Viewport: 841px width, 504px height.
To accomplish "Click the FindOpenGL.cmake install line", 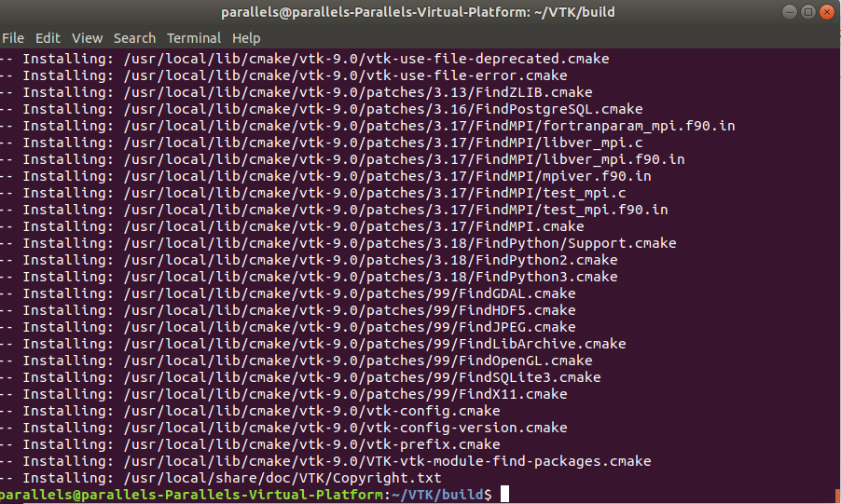I will click(x=296, y=361).
